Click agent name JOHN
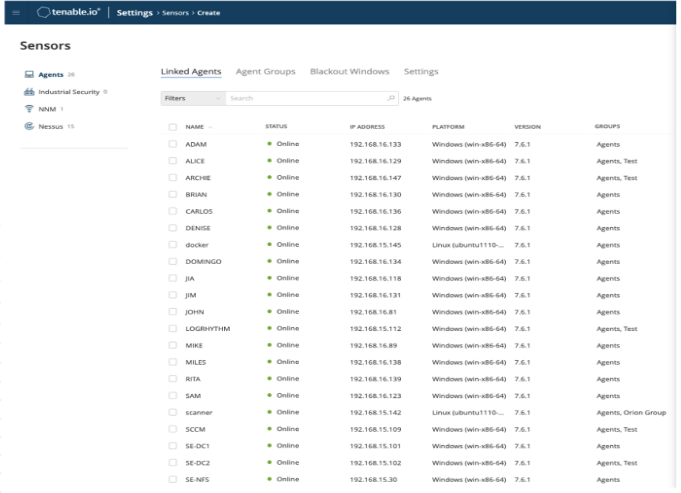This screenshot has width=681, height=493. 195,312
